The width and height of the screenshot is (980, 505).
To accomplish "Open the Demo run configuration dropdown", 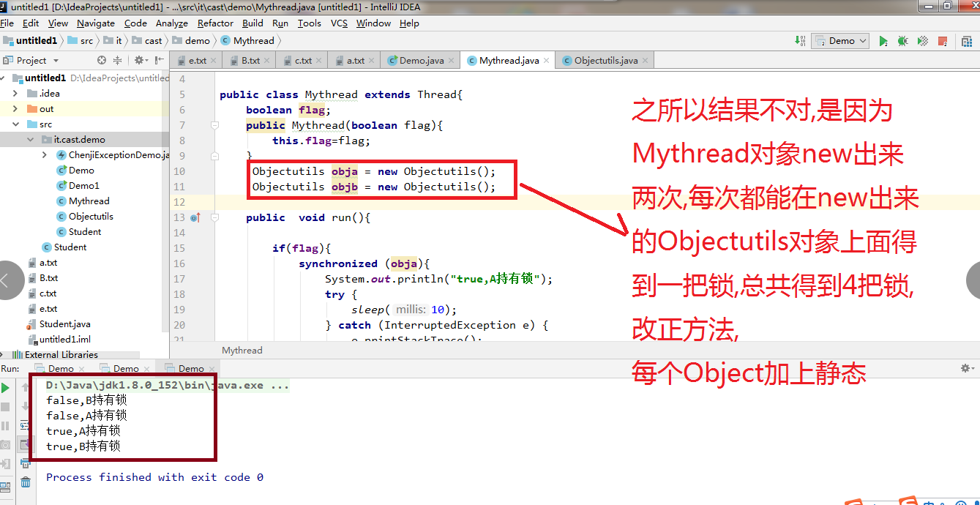I will click(840, 41).
